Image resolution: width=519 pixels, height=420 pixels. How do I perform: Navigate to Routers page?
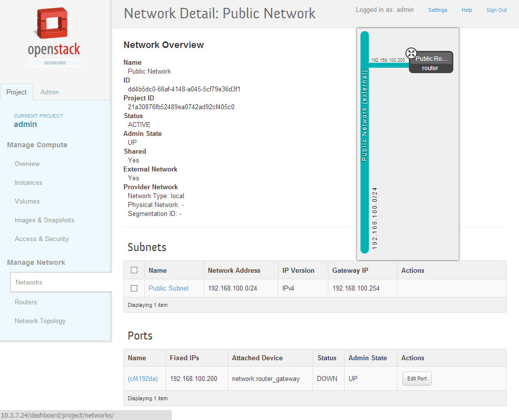(x=26, y=302)
